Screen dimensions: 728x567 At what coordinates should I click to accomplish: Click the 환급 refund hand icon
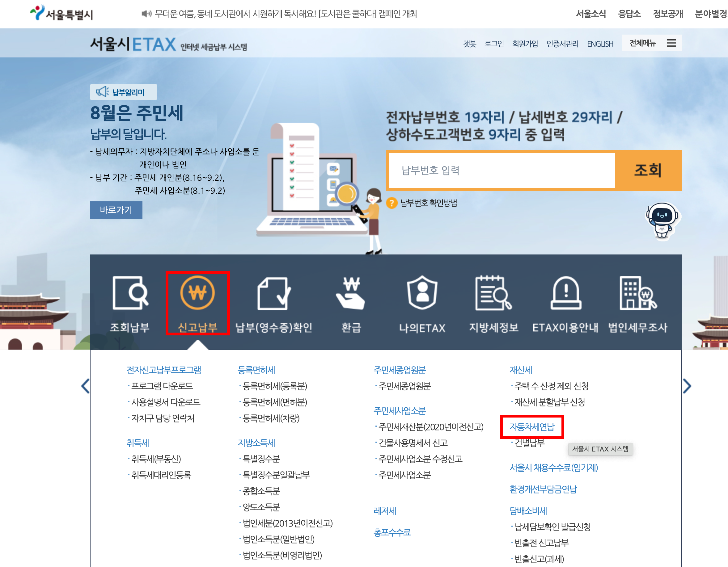tap(351, 293)
